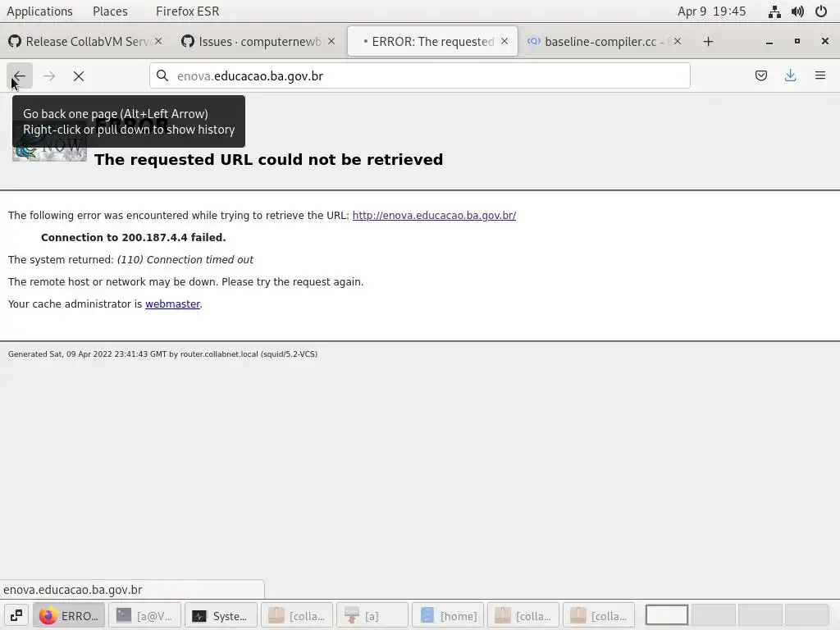Select the first workspace in the switcher

click(x=666, y=615)
